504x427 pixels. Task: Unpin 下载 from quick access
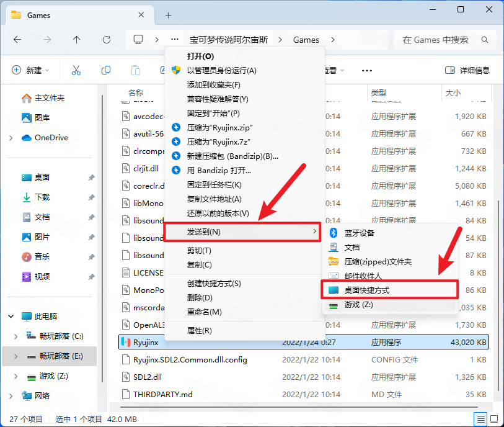pos(92,197)
